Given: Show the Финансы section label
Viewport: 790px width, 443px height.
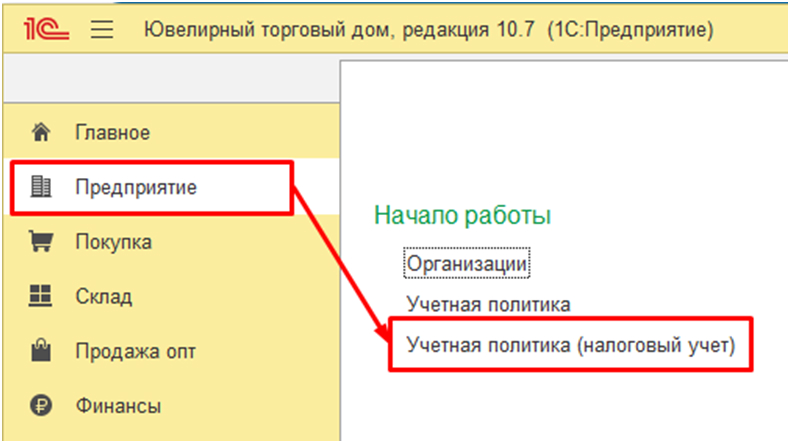Looking at the screenshot, I should [x=118, y=406].
